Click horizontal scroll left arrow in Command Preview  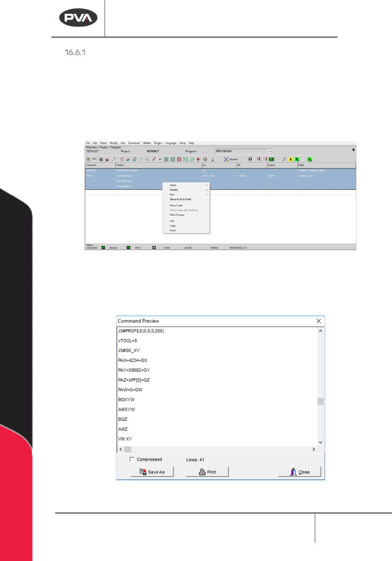click(x=120, y=449)
